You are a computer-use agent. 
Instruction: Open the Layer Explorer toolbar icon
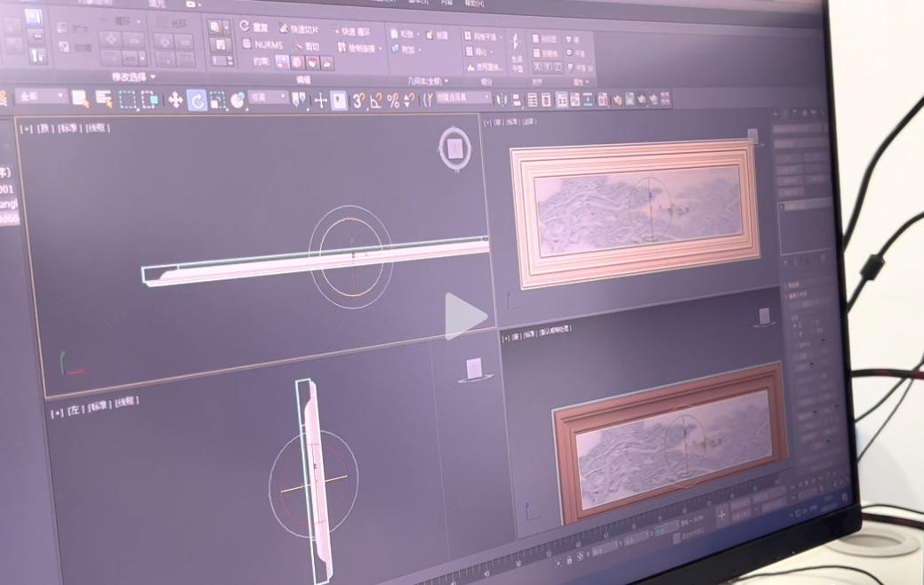click(546, 100)
